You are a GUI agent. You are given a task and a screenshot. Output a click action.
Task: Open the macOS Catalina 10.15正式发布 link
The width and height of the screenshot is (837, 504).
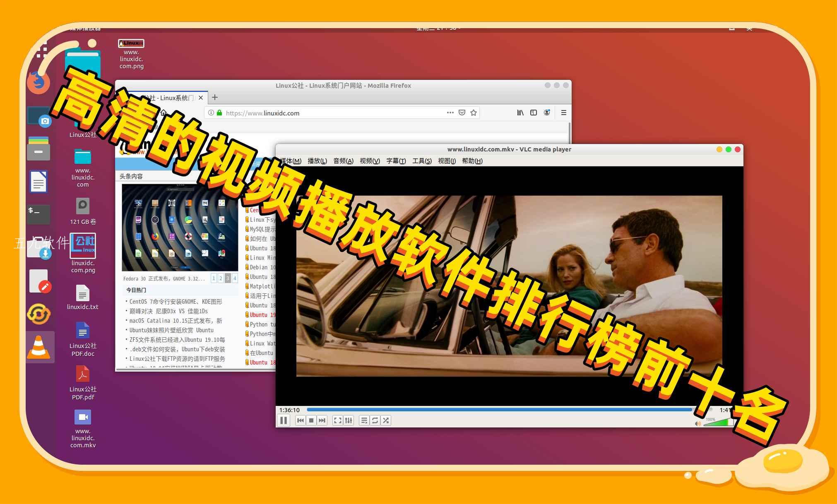point(176,321)
